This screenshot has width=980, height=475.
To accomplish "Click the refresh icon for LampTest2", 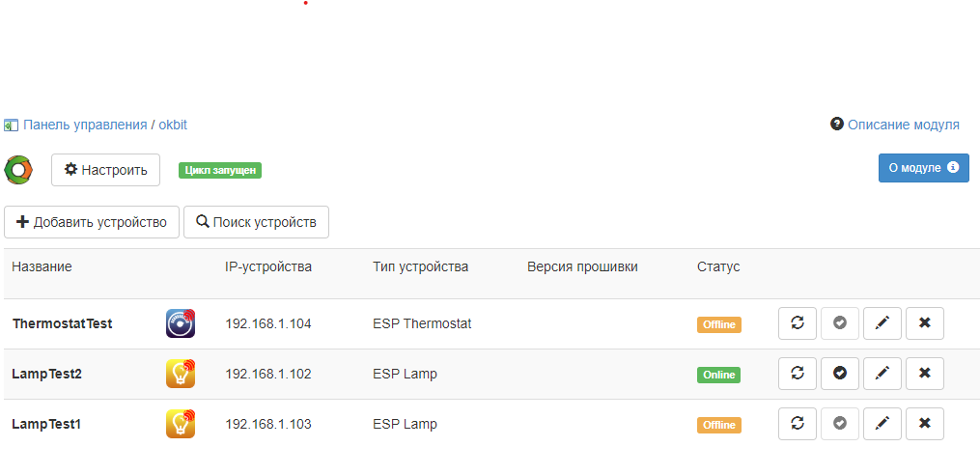I will (x=798, y=374).
